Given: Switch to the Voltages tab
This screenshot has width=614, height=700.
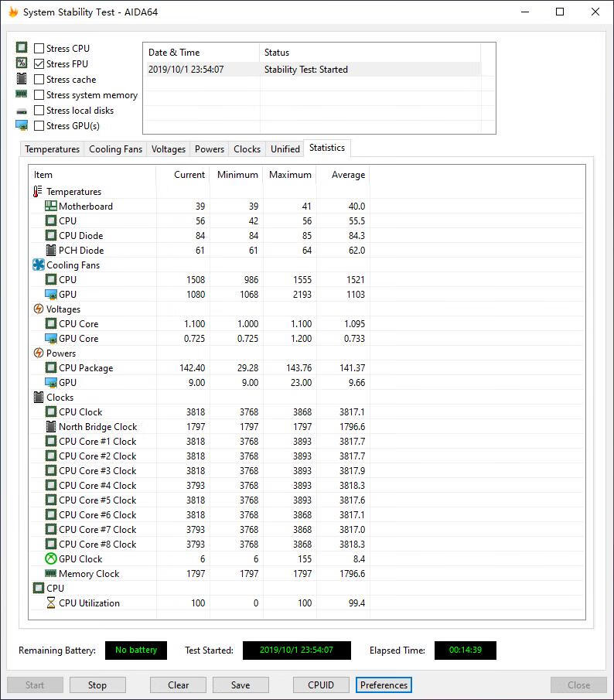Looking at the screenshot, I should point(169,149).
